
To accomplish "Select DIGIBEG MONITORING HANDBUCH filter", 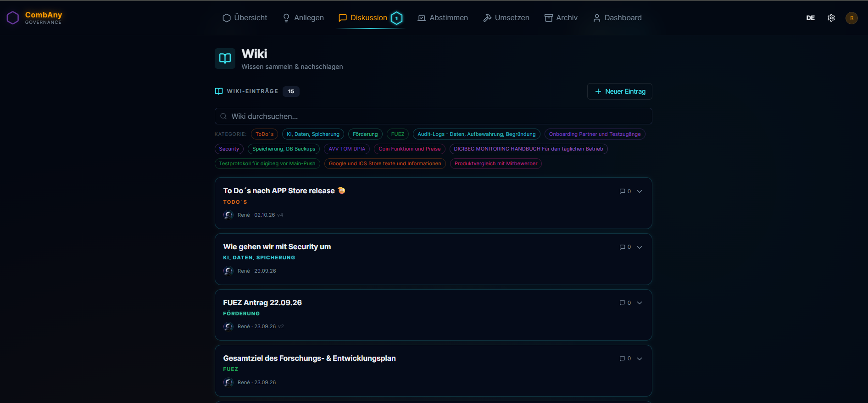I will [529, 149].
